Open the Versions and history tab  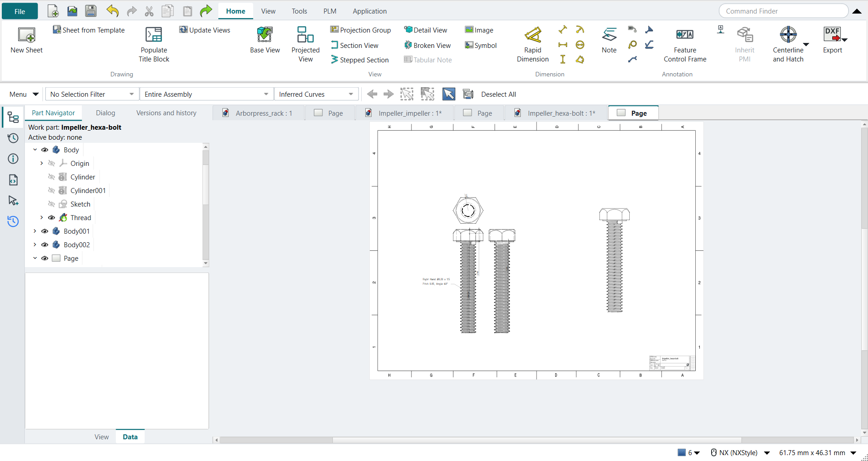tap(166, 113)
